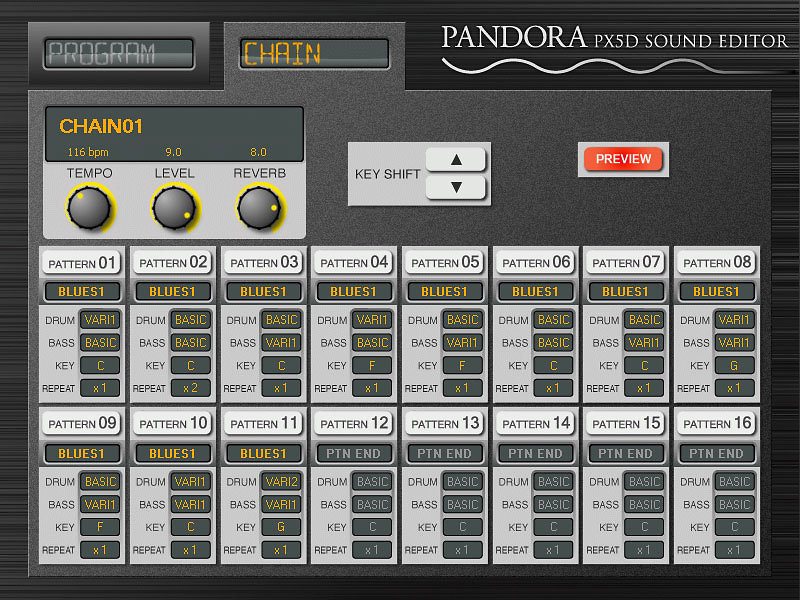Screen dimensions: 800x600
Task: Change Pattern 04 KEY F value
Action: pos(372,366)
